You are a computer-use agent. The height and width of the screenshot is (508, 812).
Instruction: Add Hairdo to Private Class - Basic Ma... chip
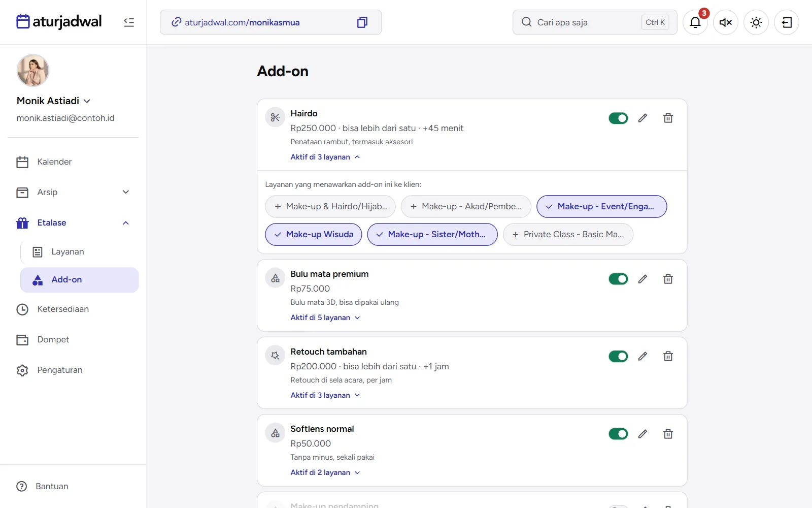(568, 234)
